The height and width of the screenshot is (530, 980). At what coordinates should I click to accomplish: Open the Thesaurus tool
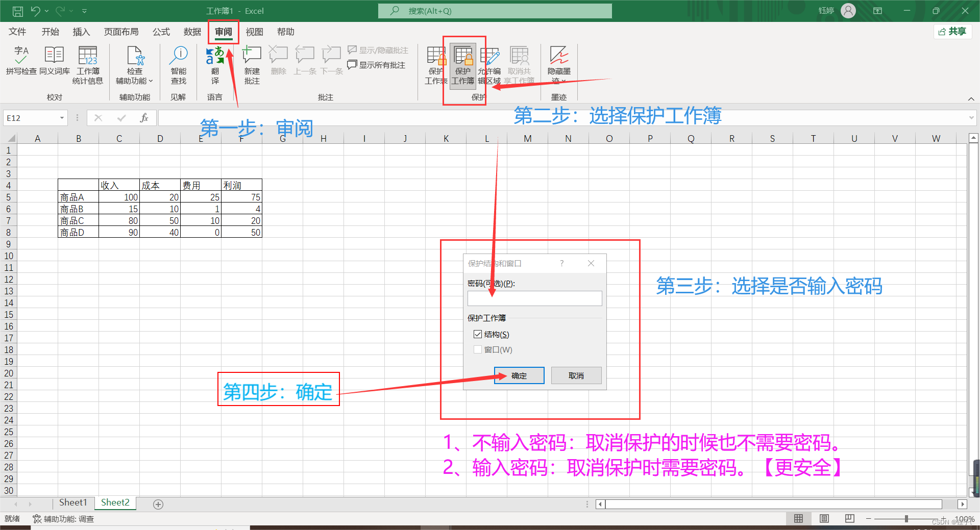[54, 61]
